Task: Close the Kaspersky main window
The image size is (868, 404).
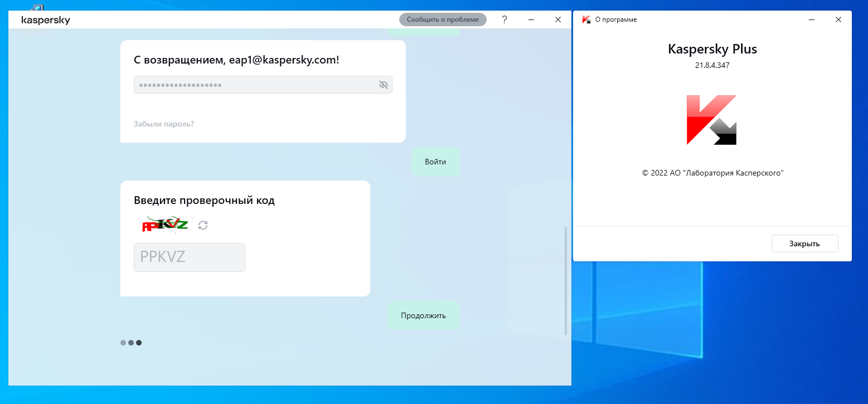Action: click(x=558, y=20)
